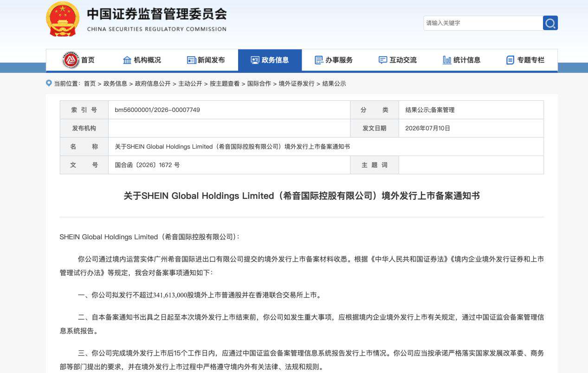The image size is (588, 373).
Task: Open the 互动交流 navigation item
Action: [403, 60]
